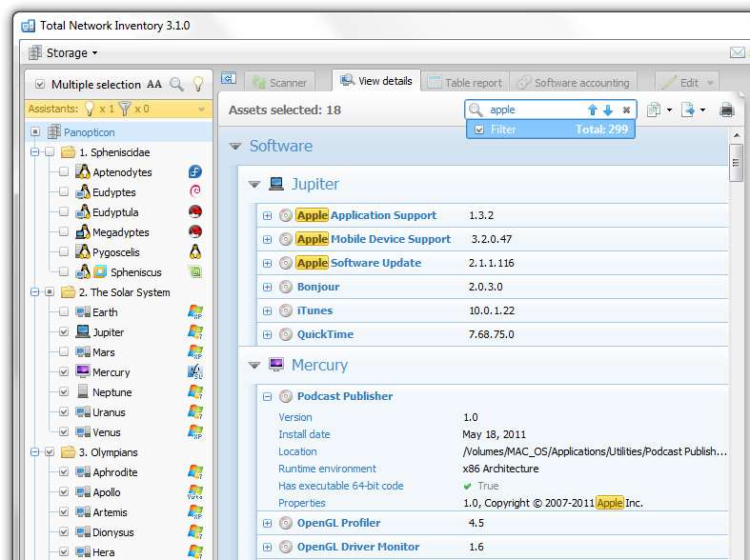Viewport: 750px width, 560px height.
Task: Open the Bonjour software entry
Action: pyautogui.click(x=318, y=287)
